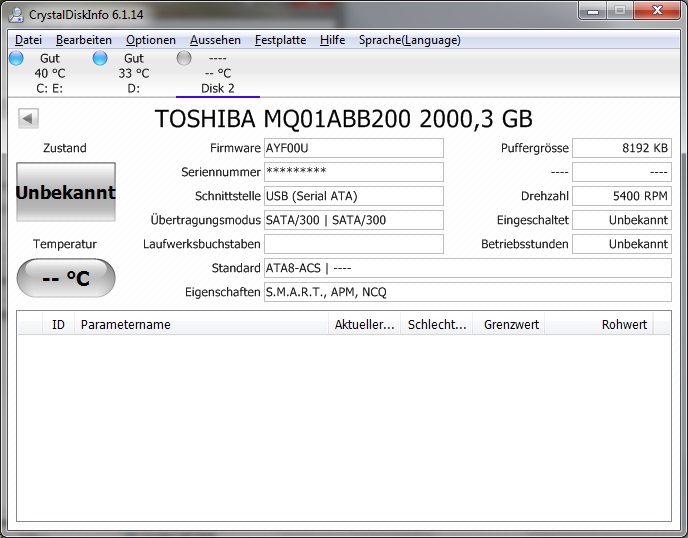Select the gray status orb for Disk 2

pos(184,58)
